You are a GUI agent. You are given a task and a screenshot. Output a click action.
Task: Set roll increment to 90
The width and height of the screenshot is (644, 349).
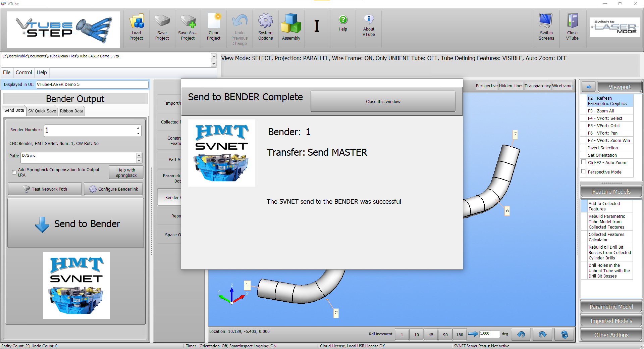[445, 334]
